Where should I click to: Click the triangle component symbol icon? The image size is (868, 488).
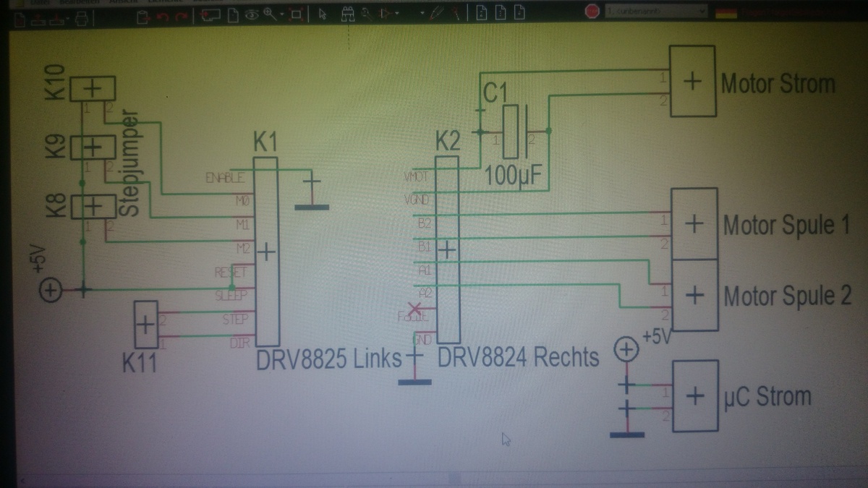(x=385, y=14)
